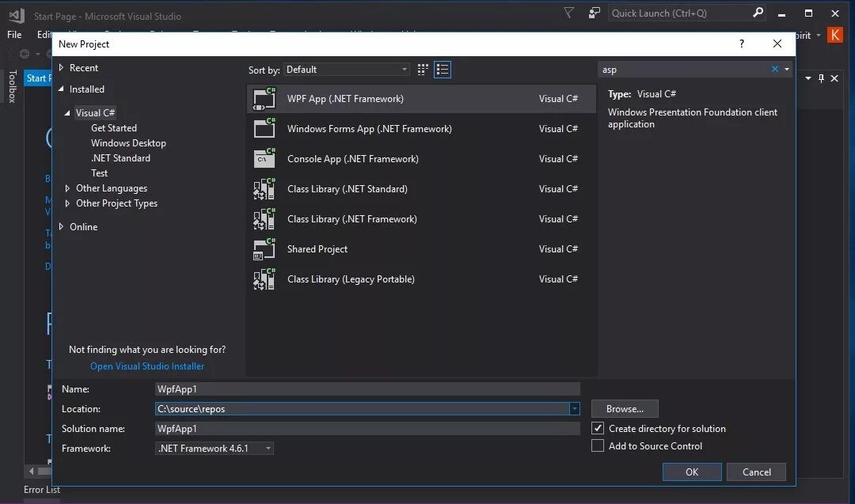The width and height of the screenshot is (855, 504).
Task: Open the File menu
Action: tap(14, 35)
